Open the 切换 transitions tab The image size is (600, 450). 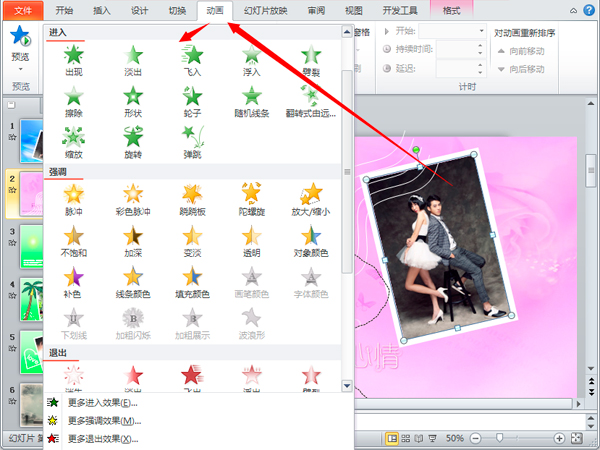[177, 11]
